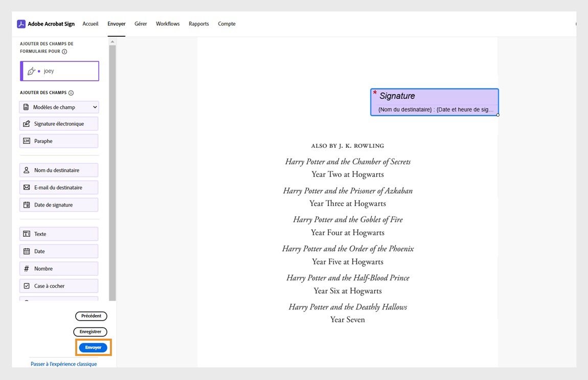Click the Signature électronique pen icon
This screenshot has width=588, height=380.
27,124
